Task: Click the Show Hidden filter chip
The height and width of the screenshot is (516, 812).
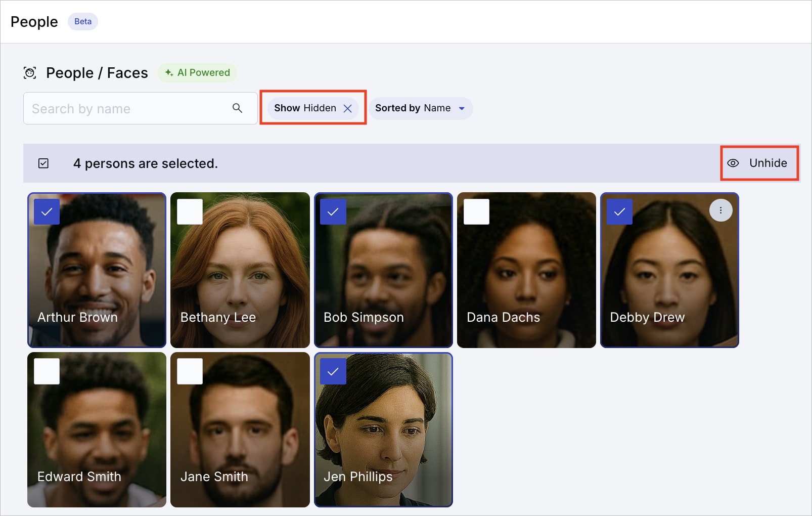Action: pyautogui.click(x=313, y=108)
